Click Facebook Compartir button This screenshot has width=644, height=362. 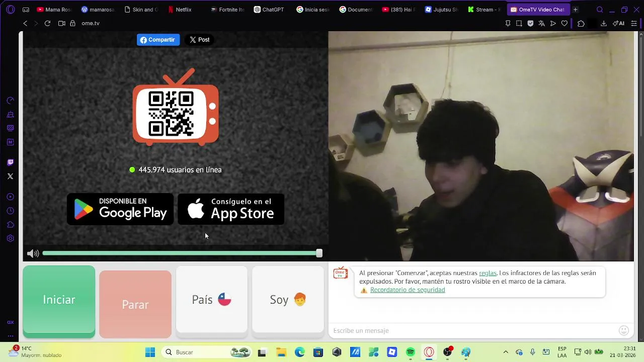pos(158,40)
